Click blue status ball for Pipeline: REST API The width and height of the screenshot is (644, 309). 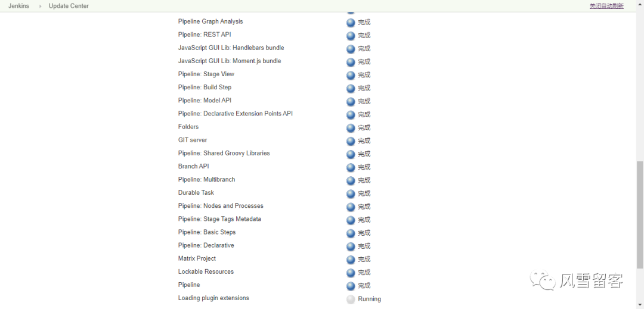[x=351, y=36]
